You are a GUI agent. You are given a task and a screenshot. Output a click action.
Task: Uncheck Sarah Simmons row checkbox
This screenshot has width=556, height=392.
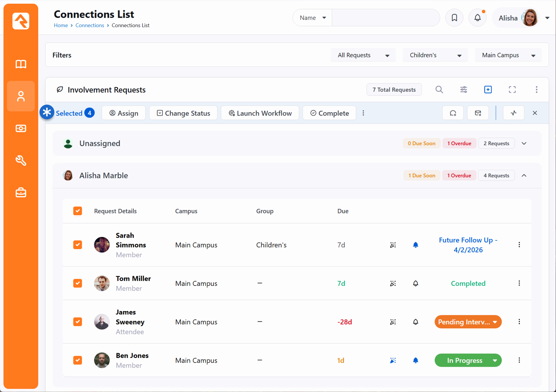tap(78, 245)
